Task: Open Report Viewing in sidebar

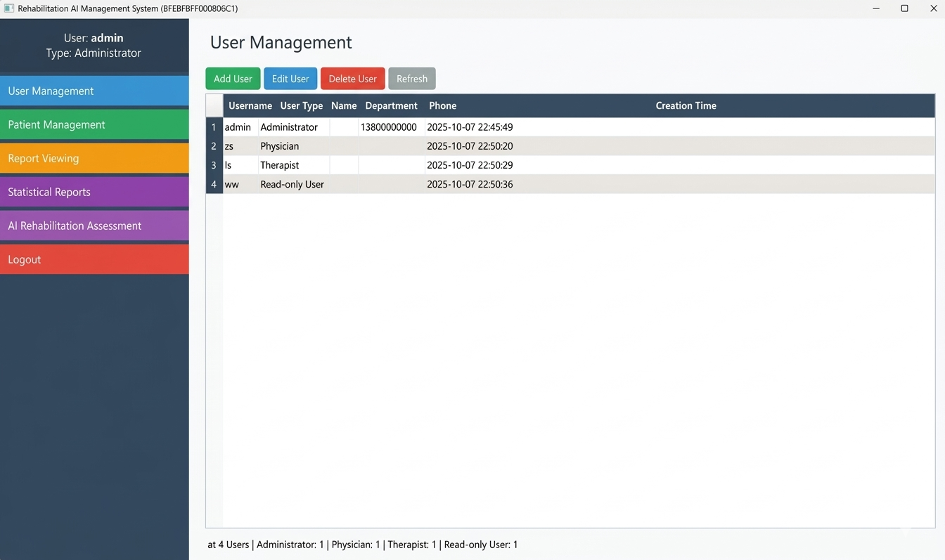Action: [94, 158]
